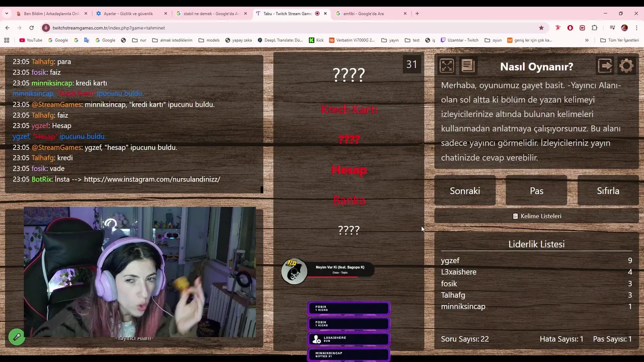
Task: Expand the oyun bookmark folder
Action: [493, 40]
